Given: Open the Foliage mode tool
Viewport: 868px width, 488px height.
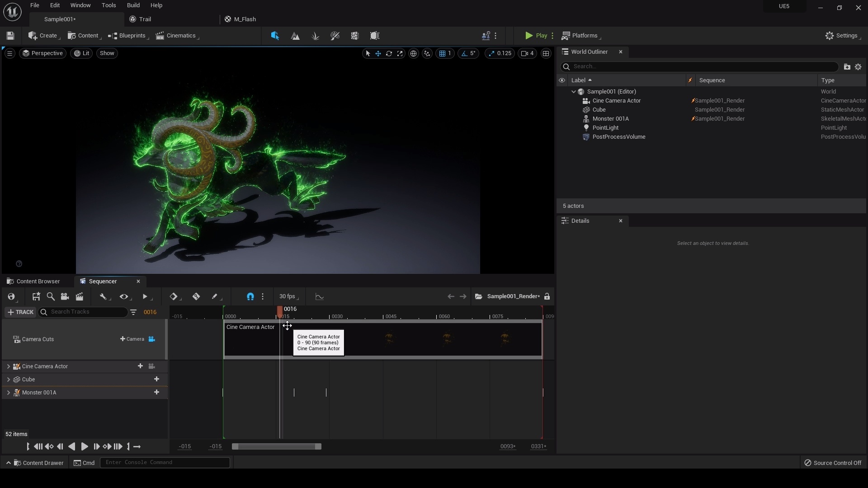Looking at the screenshot, I should (316, 36).
